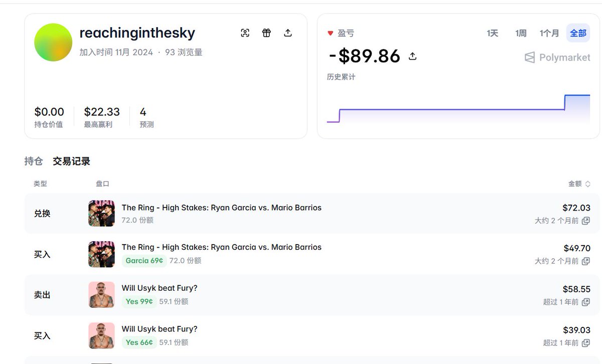Click the QR scan icon beside username

pyautogui.click(x=245, y=33)
